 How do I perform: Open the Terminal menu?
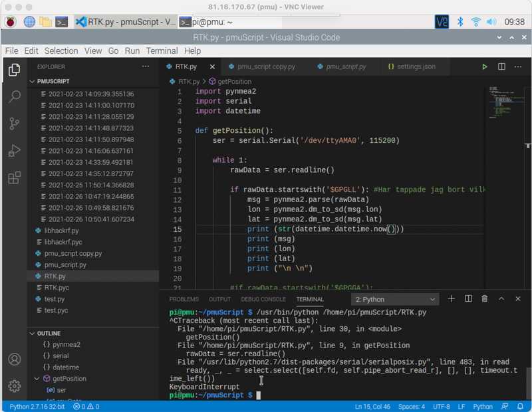coord(162,51)
